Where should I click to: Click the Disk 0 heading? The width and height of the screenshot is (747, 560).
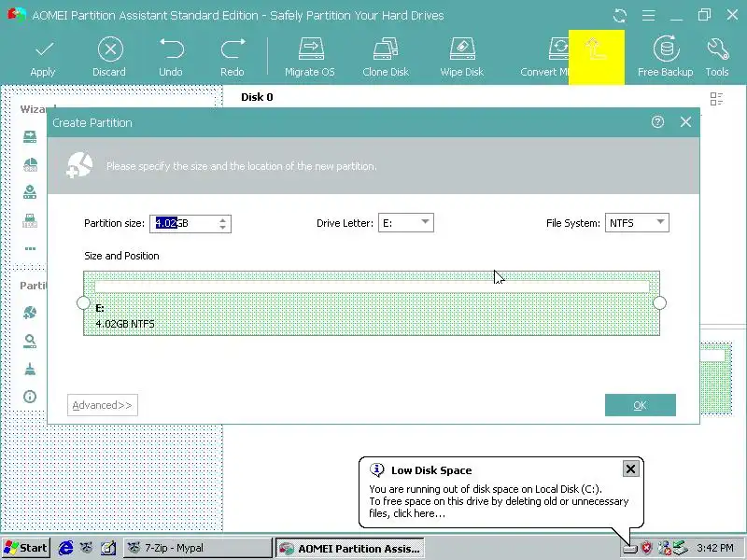[x=257, y=97]
